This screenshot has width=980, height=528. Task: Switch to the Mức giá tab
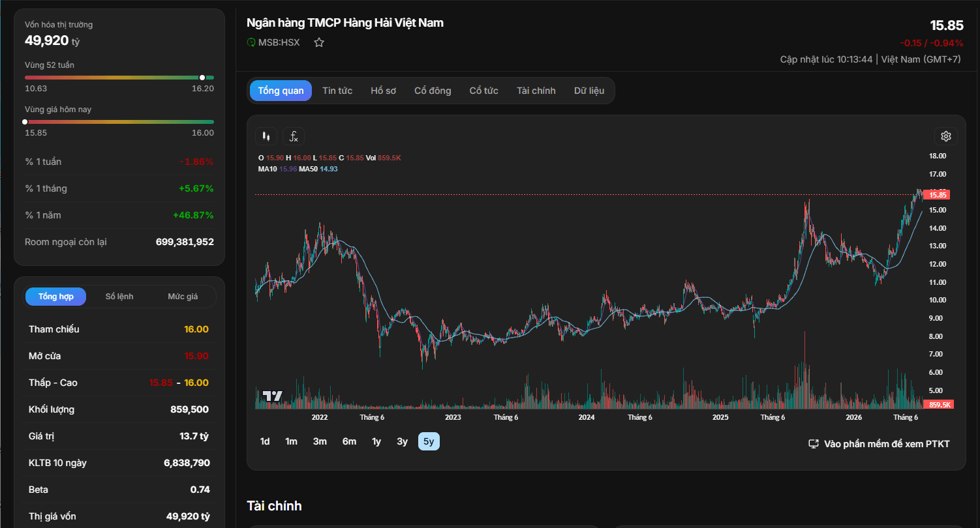coord(183,297)
